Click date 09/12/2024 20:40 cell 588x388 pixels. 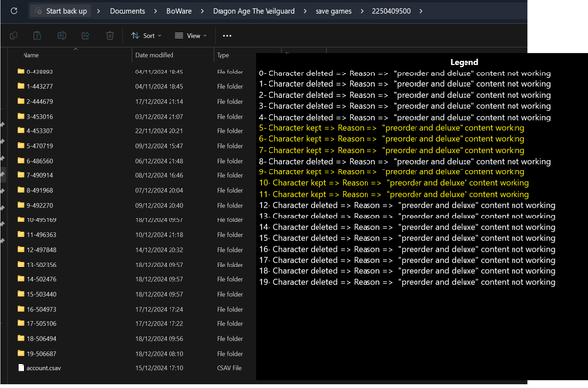[160, 205]
